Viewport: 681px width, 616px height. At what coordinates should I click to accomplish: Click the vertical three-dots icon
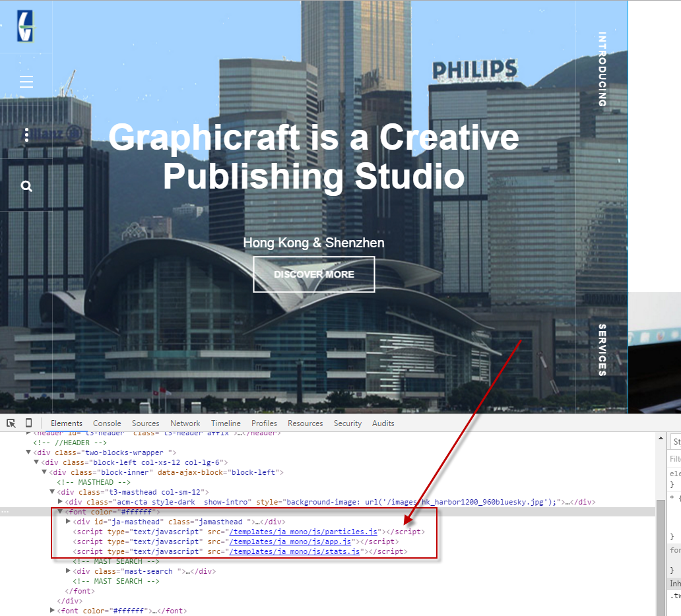tap(26, 135)
